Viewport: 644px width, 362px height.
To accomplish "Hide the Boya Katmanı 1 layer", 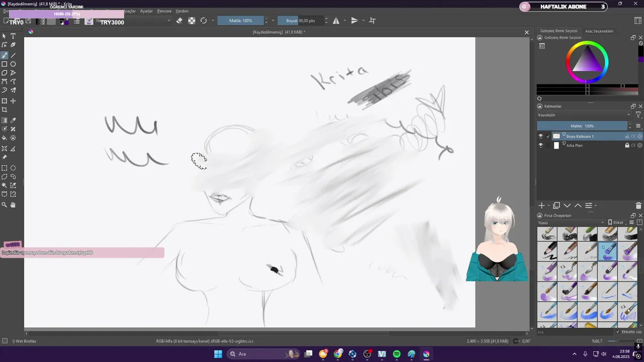I will point(541,136).
